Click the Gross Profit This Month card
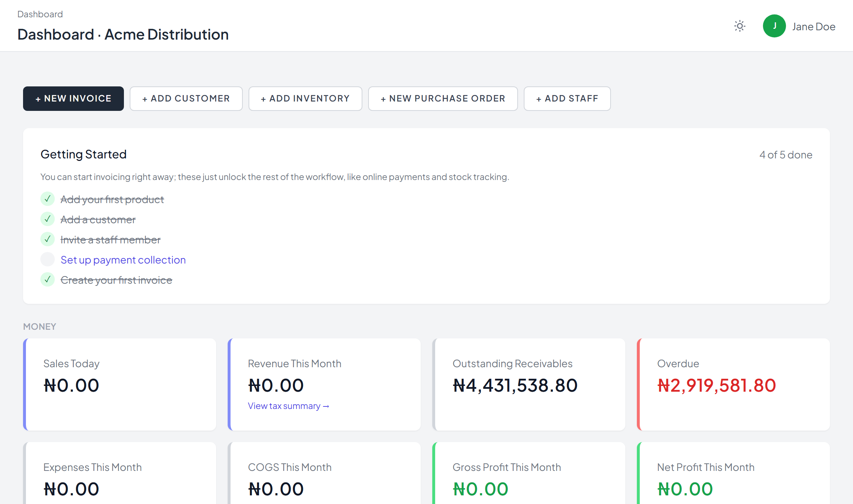This screenshot has width=853, height=504. (x=529, y=473)
